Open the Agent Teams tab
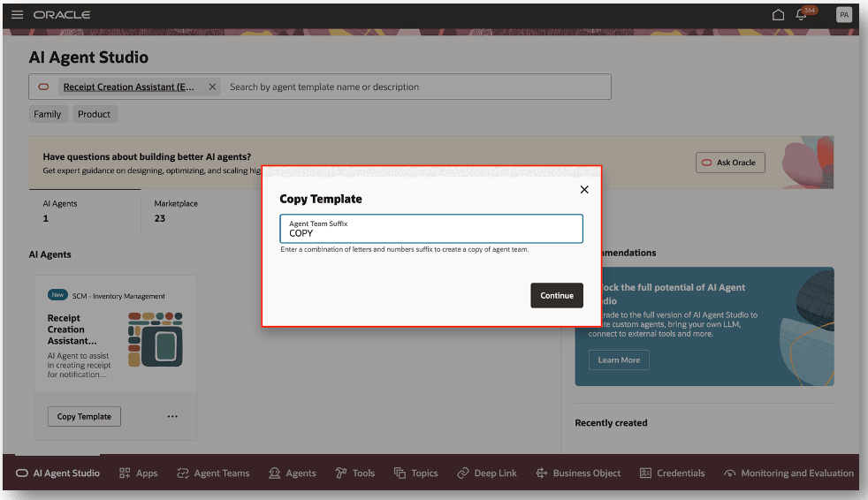Screen dimensions: 868x500 [213, 473]
